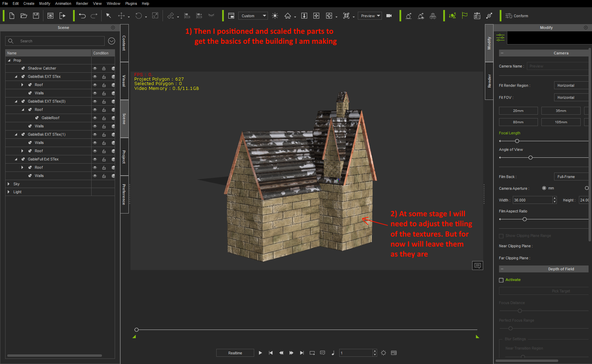This screenshot has width=592, height=364.
Task: Set lens to 105mm preset
Action: pyautogui.click(x=561, y=122)
